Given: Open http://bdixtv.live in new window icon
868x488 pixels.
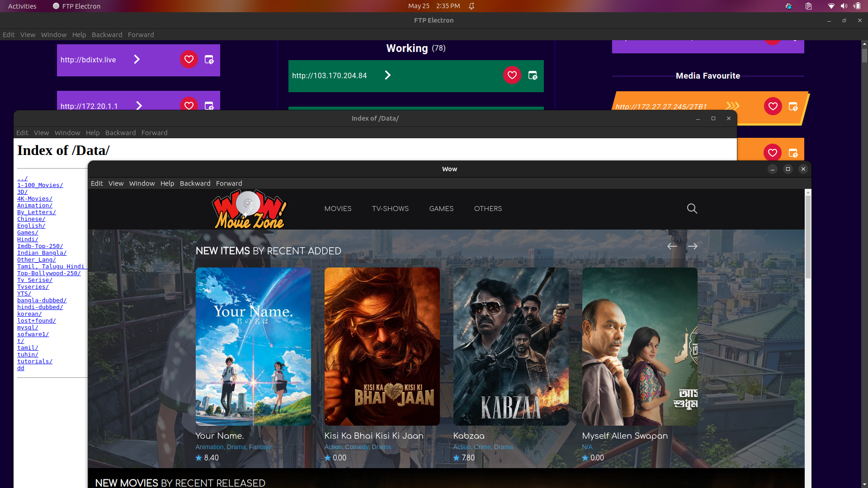Looking at the screenshot, I should click(x=209, y=60).
